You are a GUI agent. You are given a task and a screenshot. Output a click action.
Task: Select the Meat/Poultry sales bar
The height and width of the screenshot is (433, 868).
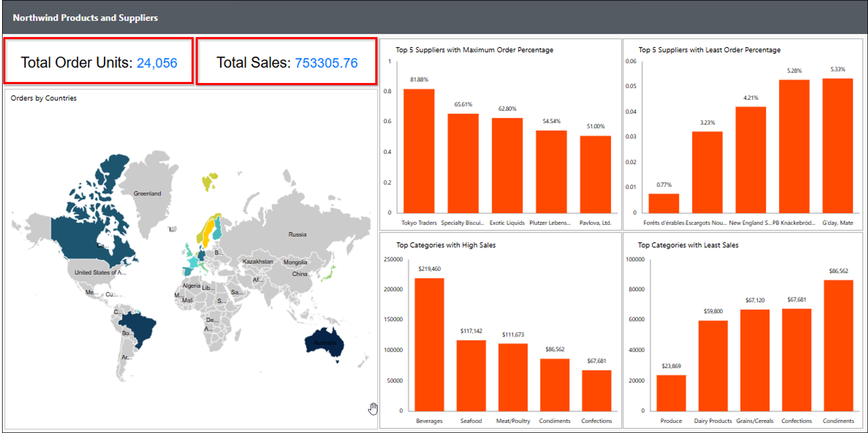[513, 377]
